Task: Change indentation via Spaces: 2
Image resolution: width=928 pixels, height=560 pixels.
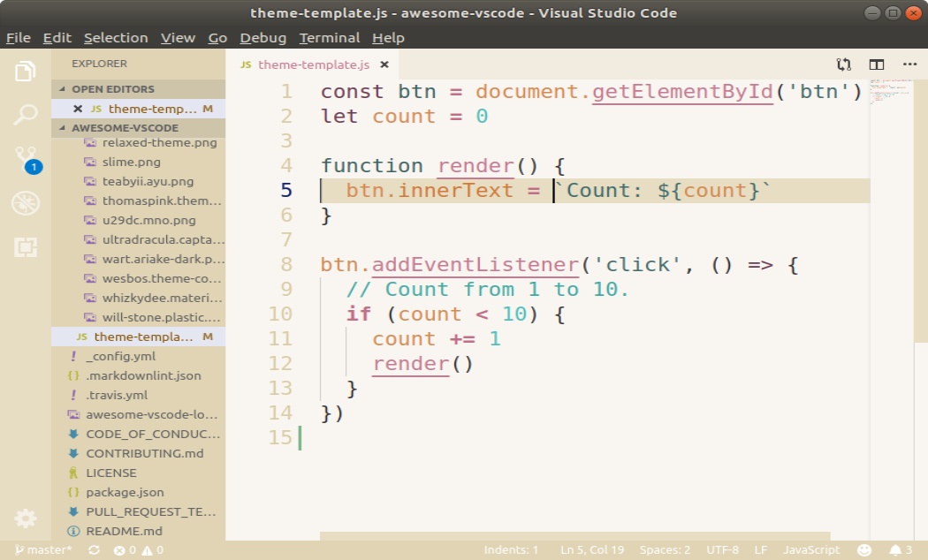Action: coord(665,550)
